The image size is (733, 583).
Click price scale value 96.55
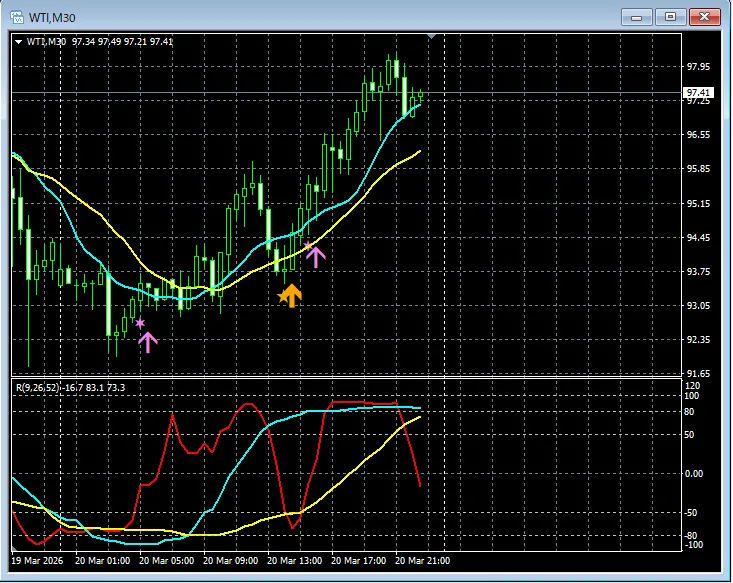[x=698, y=135]
